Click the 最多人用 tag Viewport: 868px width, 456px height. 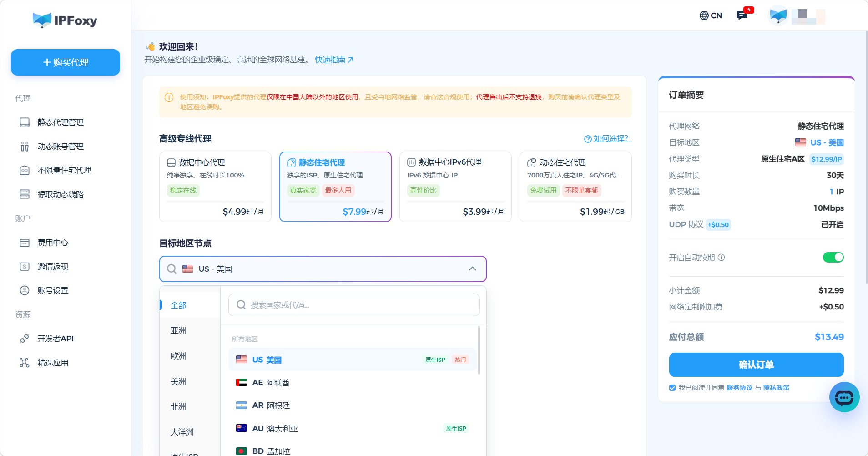click(338, 190)
